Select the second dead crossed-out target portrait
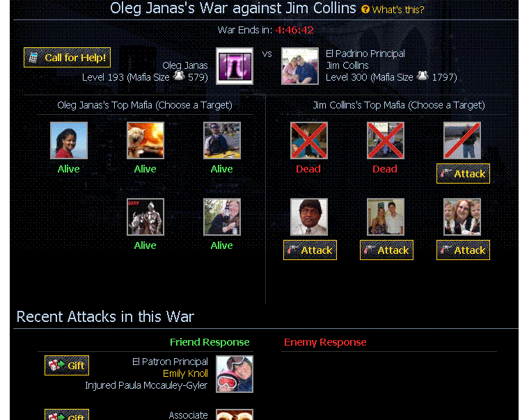The width and height of the screenshot is (520, 420). 386,140
